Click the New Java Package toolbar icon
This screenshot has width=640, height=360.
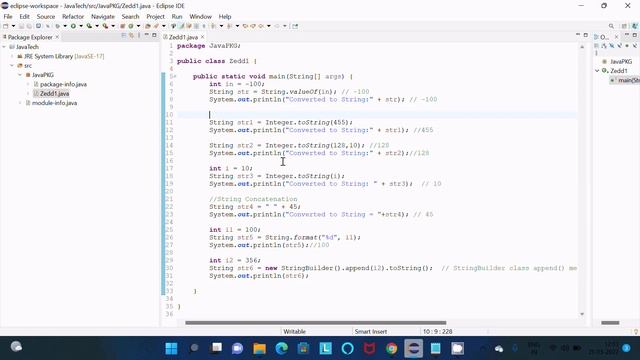122,26
